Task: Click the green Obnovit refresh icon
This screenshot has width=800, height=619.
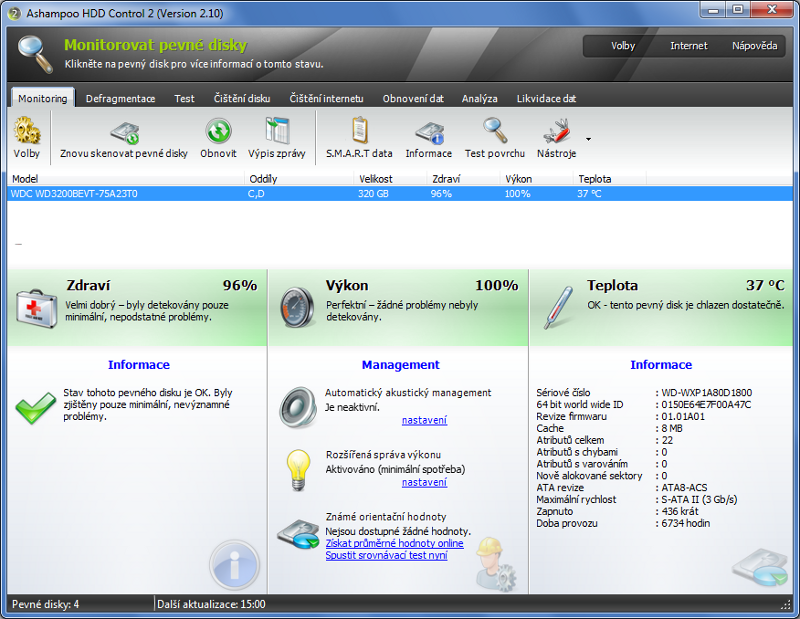Action: pyautogui.click(x=218, y=131)
